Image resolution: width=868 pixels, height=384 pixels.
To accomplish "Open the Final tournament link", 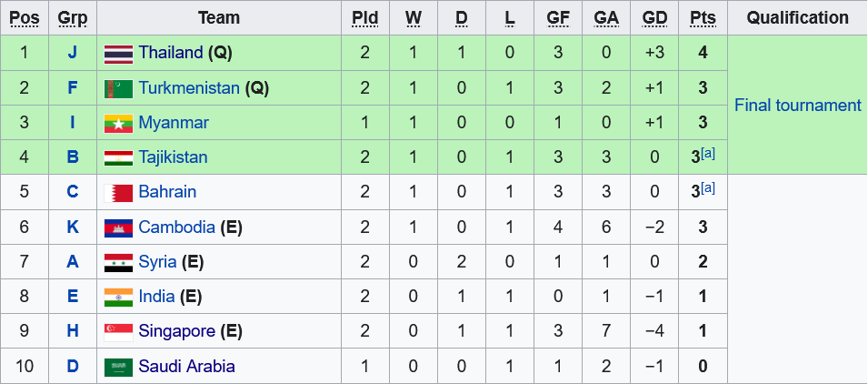I will (x=797, y=106).
